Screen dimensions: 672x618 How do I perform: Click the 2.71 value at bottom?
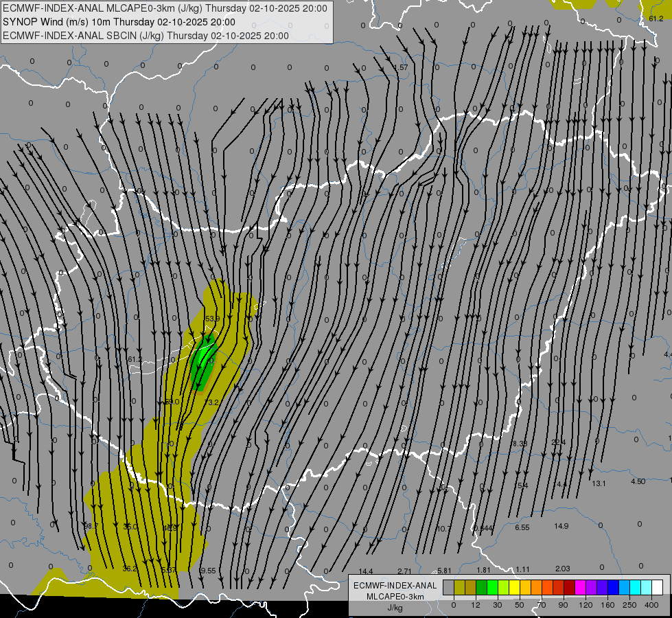pos(404,571)
